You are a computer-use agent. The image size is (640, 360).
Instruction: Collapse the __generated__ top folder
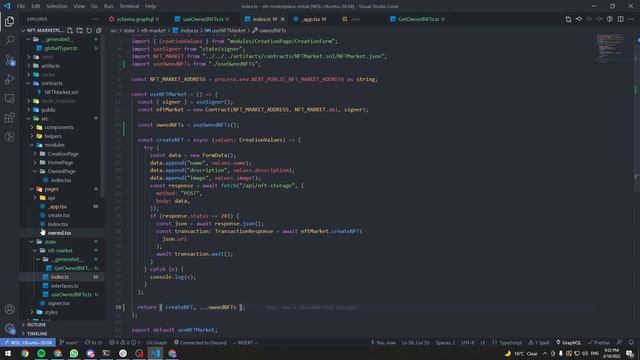57,39
